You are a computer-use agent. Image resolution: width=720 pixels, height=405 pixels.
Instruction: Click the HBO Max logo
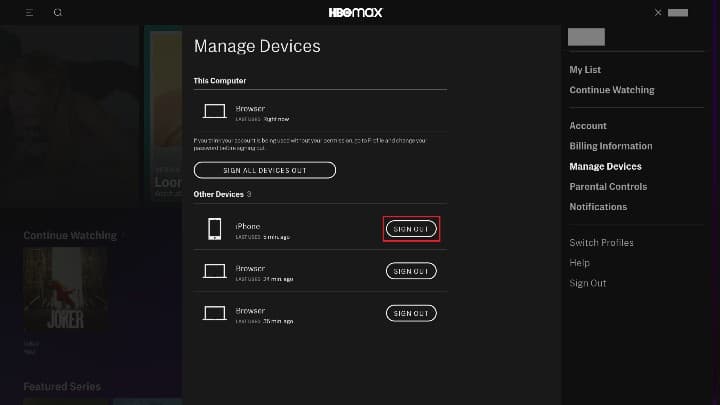[355, 12]
